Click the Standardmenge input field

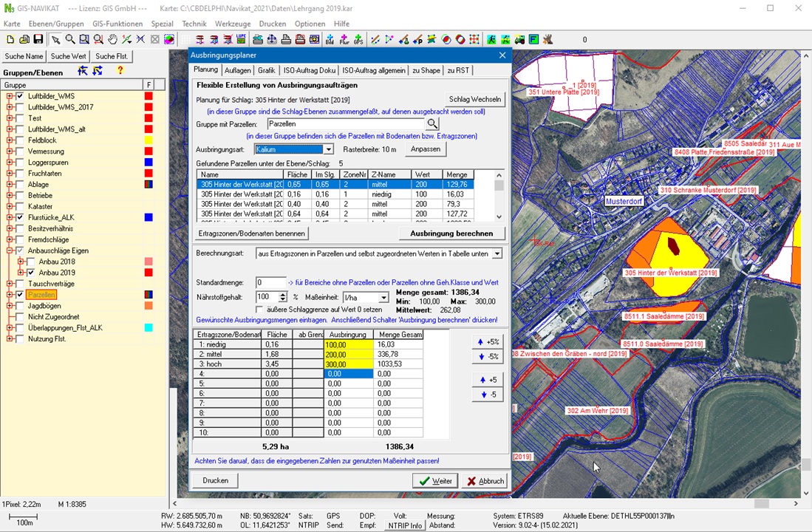(270, 283)
